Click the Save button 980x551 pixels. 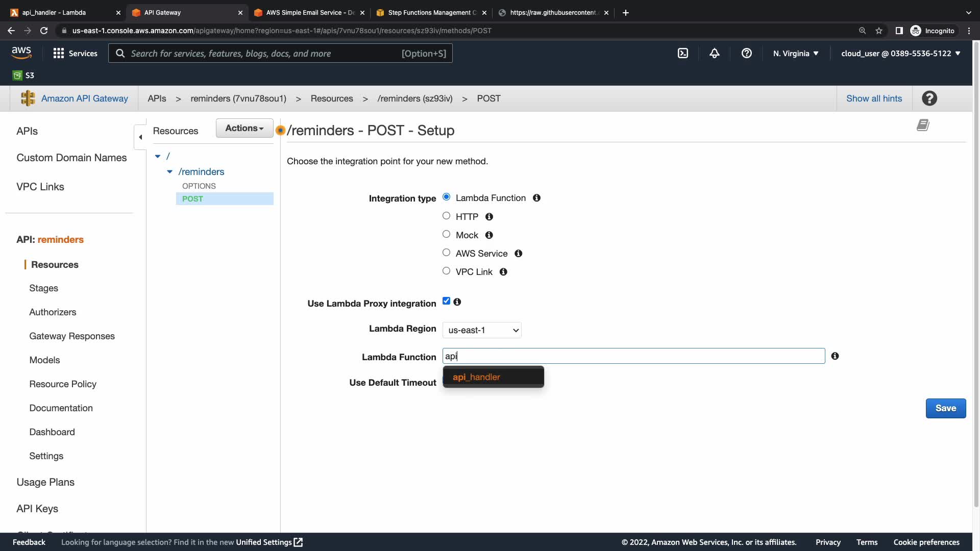[945, 408]
